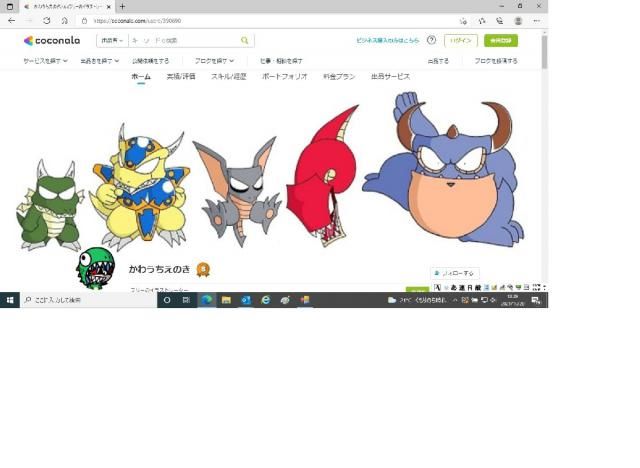Switch to the '実績/評価' tab
Image resolution: width=640 pixels, height=468 pixels.
pos(181,76)
